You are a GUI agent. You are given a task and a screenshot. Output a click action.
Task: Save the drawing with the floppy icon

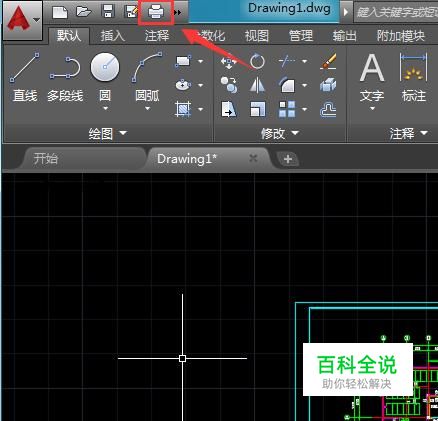108,11
